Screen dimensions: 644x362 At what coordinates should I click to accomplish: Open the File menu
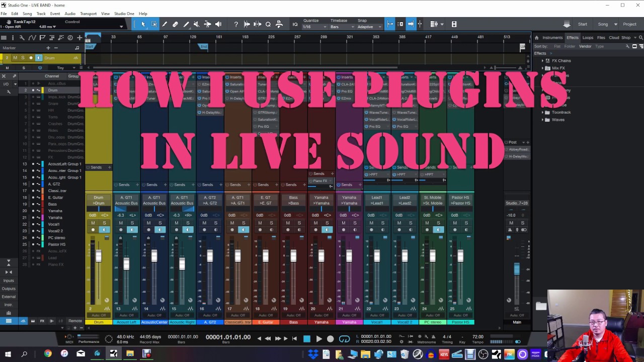4,14
